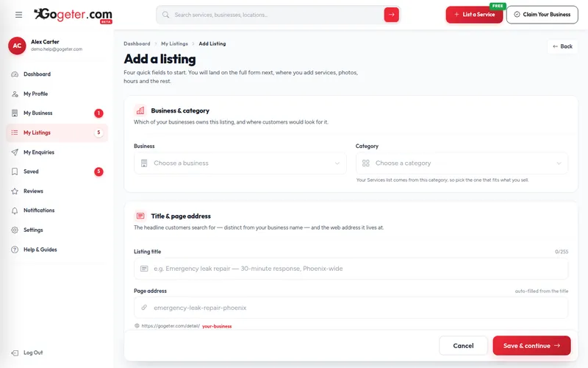This screenshot has height=368, width=588.
Task: Click Claim Your Business button
Action: 542,15
